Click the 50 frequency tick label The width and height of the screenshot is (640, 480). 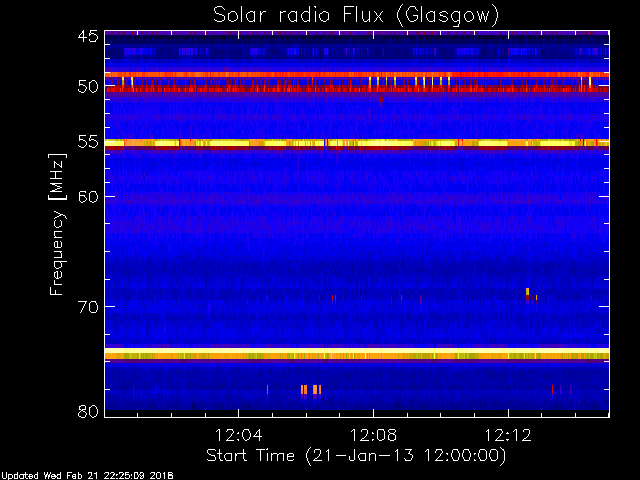88,87
